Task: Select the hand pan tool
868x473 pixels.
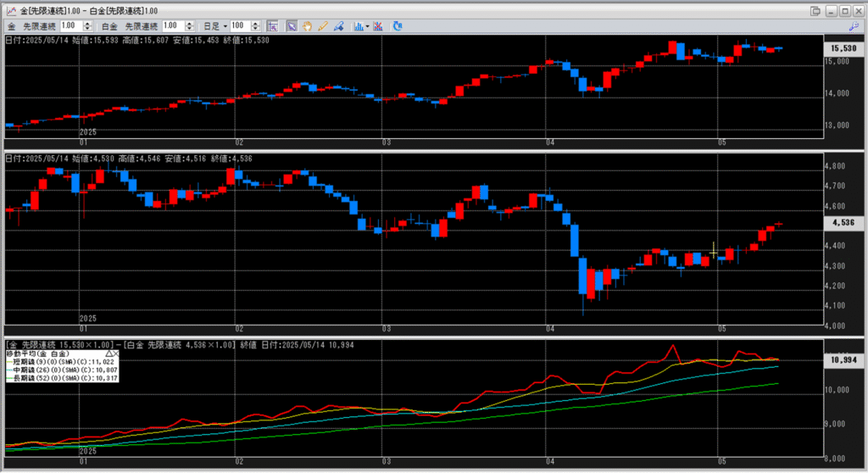Action: (307, 26)
